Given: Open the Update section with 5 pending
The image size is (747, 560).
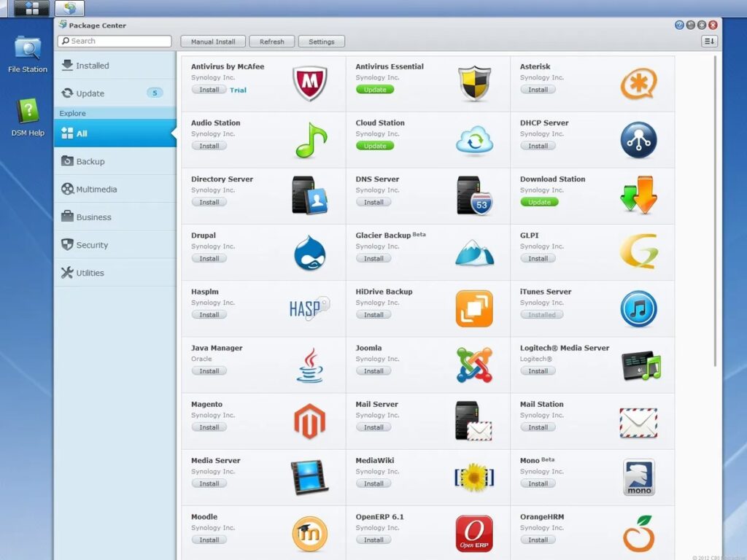Looking at the screenshot, I should (x=115, y=93).
